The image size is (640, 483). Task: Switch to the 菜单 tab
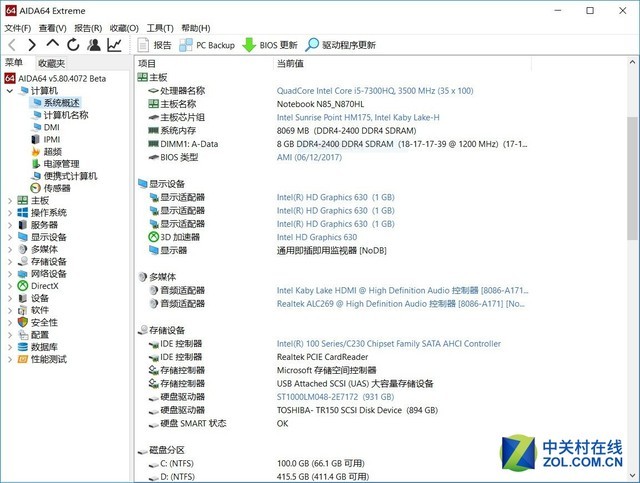pyautogui.click(x=14, y=62)
